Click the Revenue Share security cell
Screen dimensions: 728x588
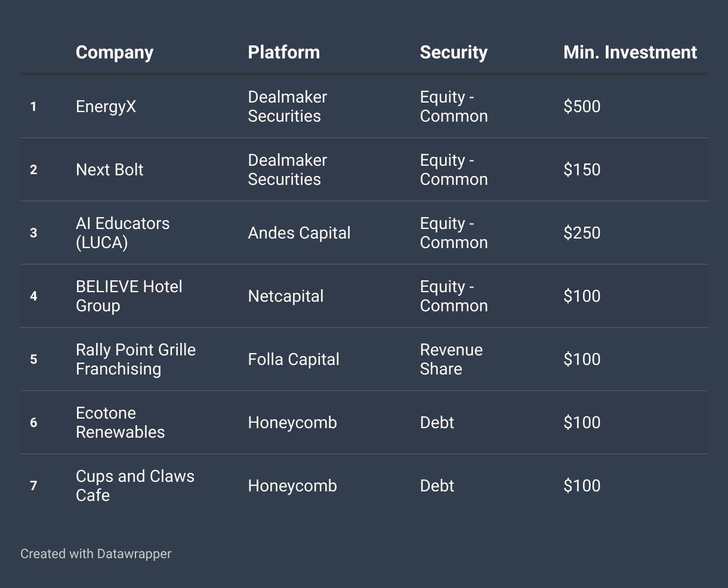[451, 359]
